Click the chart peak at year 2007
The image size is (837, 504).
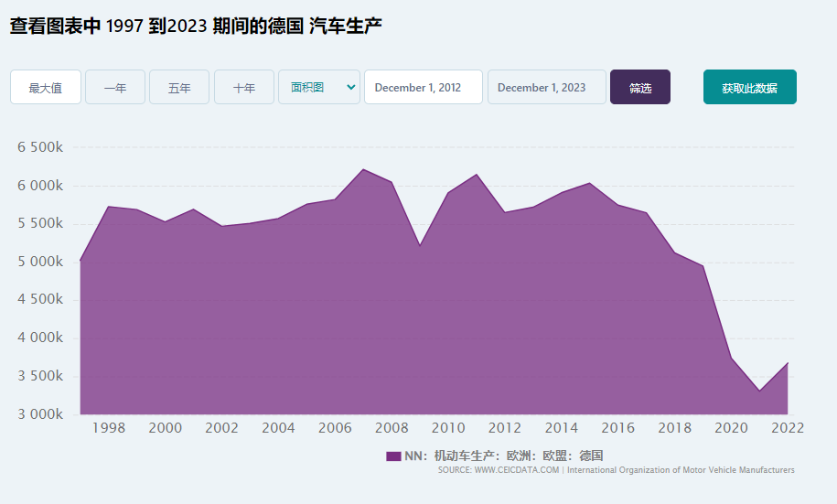363,169
